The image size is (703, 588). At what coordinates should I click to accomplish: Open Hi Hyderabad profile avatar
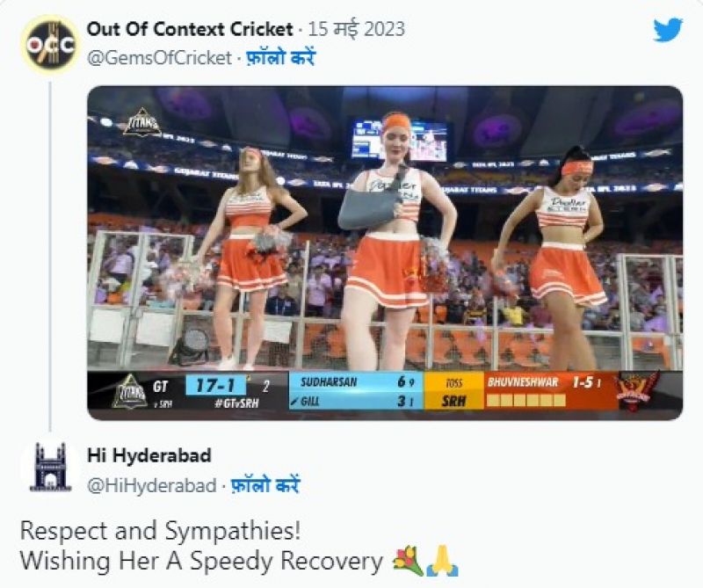[50, 468]
